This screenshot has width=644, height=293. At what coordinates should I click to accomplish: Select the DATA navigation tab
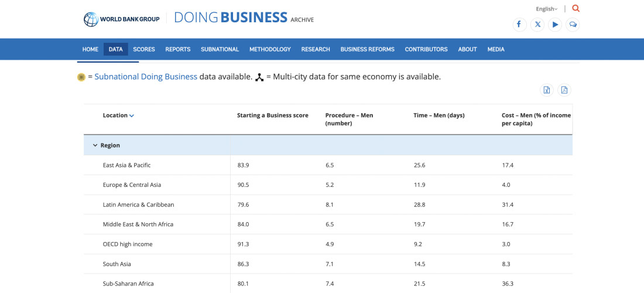[116, 49]
